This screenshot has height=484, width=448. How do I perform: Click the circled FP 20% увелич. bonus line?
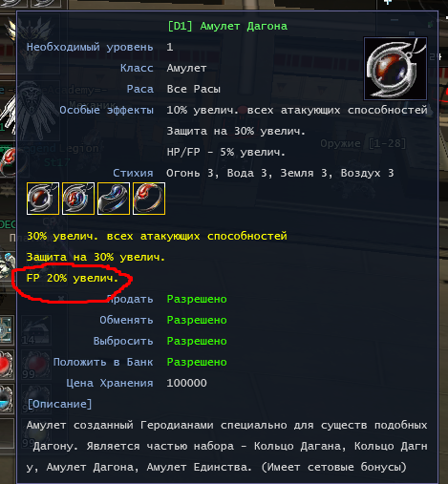pos(73,278)
